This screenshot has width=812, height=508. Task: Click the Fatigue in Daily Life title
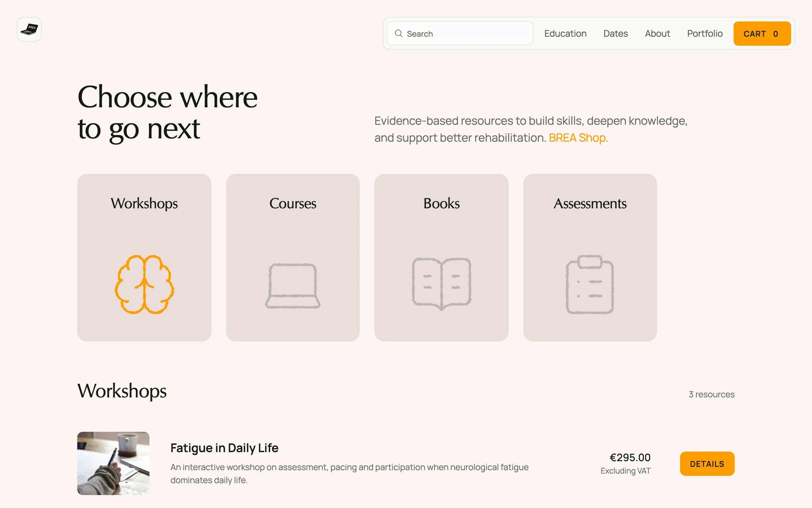click(224, 448)
